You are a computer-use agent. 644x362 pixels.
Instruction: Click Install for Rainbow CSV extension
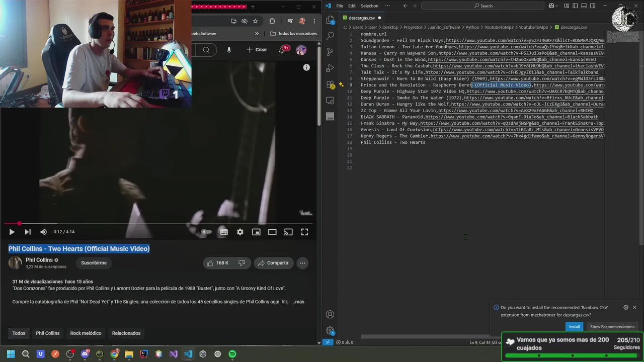coord(574,327)
